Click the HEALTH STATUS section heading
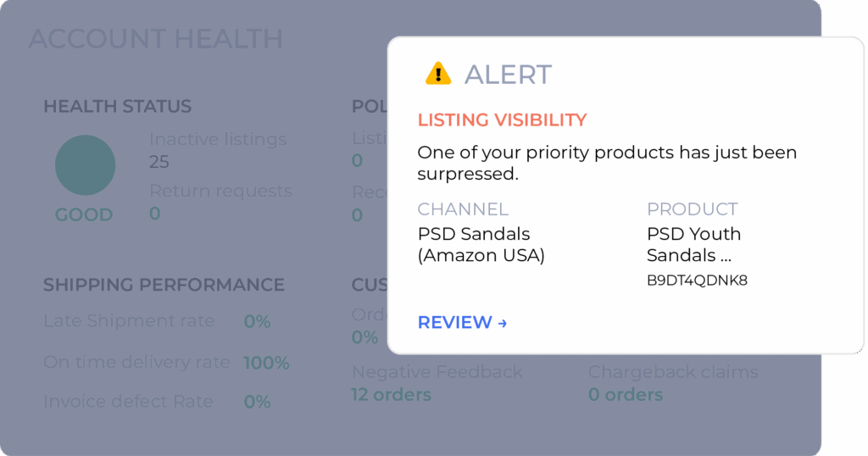This screenshot has width=868, height=456. coord(117,106)
